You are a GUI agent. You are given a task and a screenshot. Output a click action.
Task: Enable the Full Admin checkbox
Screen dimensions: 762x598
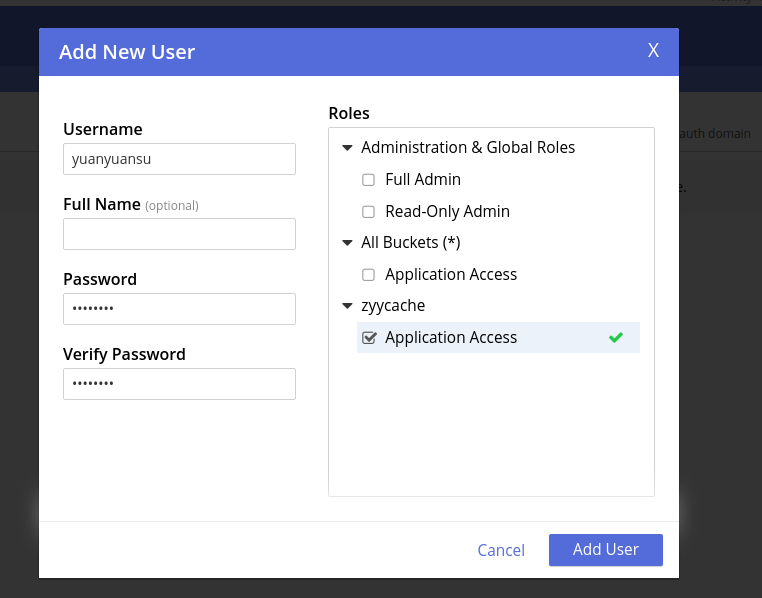tap(368, 180)
